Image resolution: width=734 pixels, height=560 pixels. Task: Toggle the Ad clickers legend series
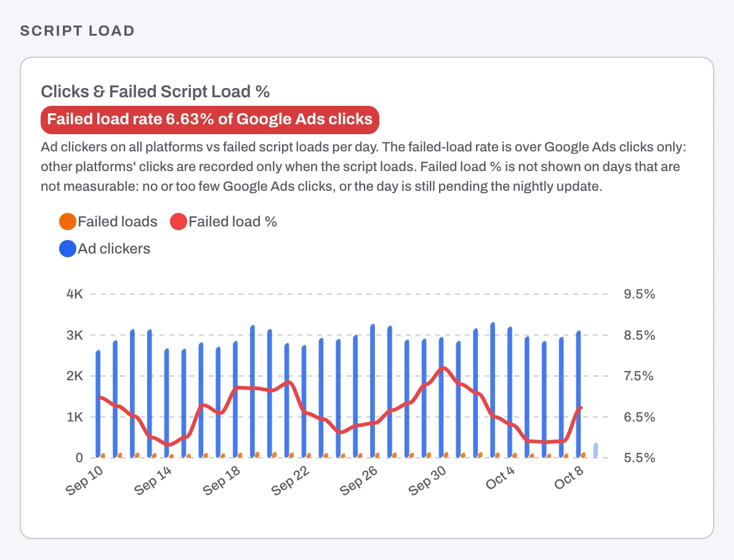(105, 249)
